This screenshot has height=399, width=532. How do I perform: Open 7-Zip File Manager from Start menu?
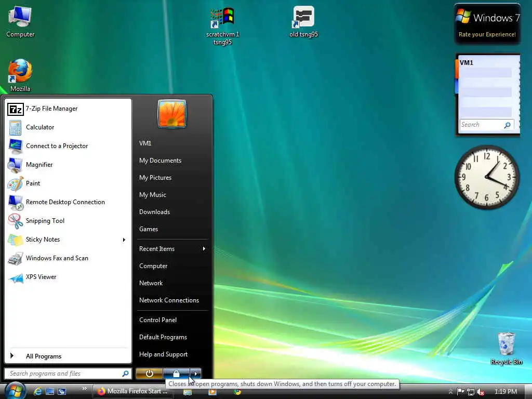pos(68,109)
